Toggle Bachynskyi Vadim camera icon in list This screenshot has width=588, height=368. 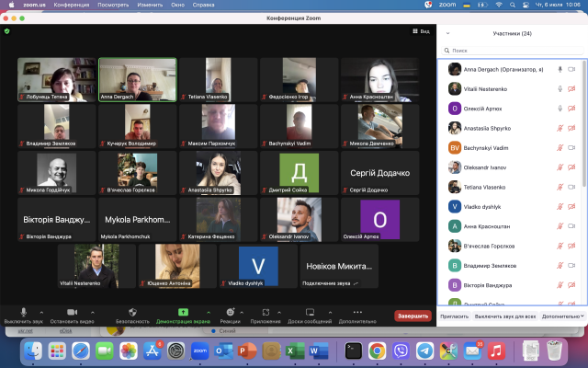(x=571, y=148)
